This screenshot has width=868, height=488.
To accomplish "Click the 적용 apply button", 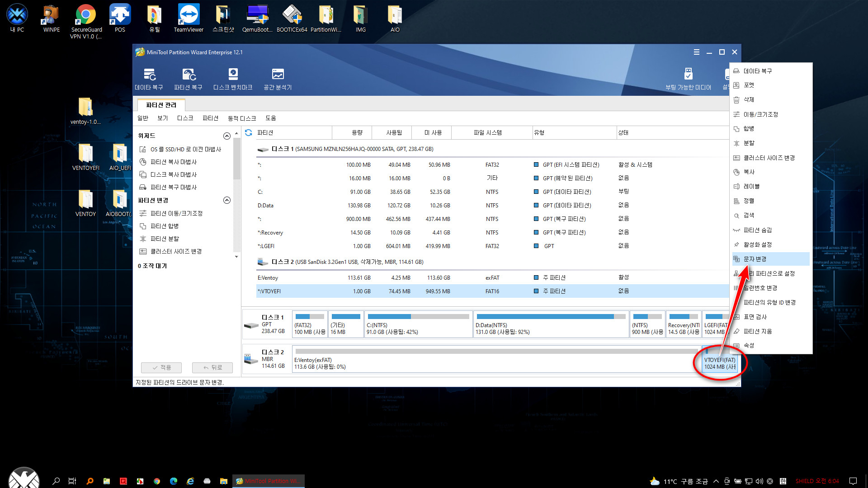I will click(x=161, y=367).
